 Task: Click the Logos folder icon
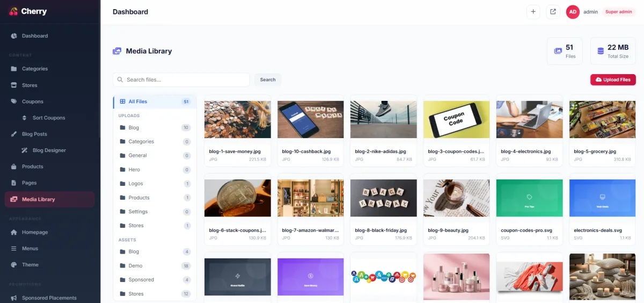click(x=122, y=183)
